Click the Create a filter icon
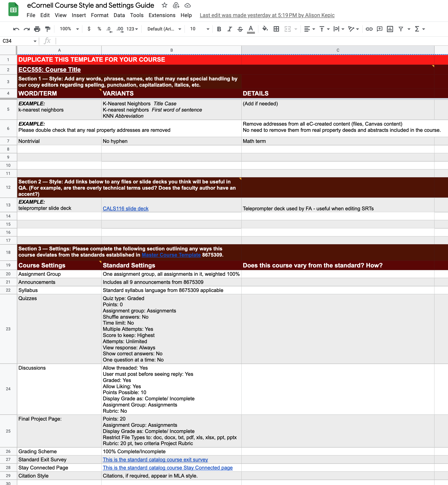 (401, 29)
